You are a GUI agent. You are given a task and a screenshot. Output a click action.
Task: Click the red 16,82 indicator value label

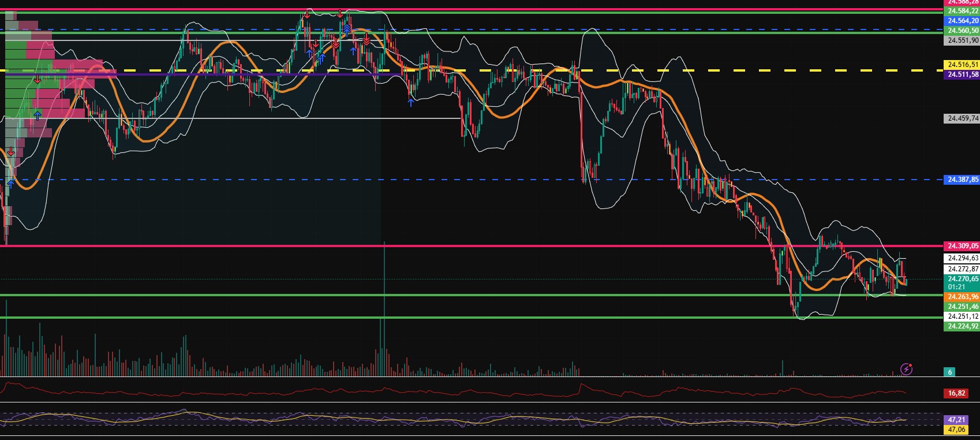click(956, 393)
